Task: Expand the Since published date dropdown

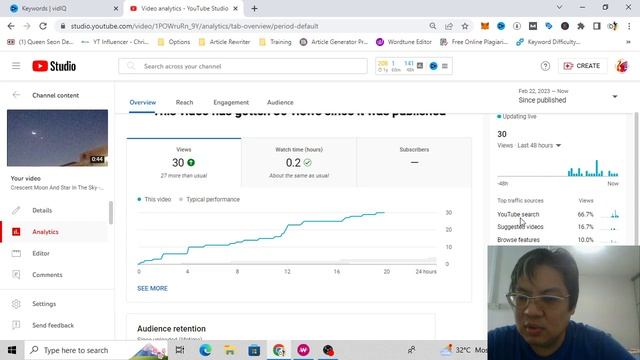Action: [x=615, y=96]
